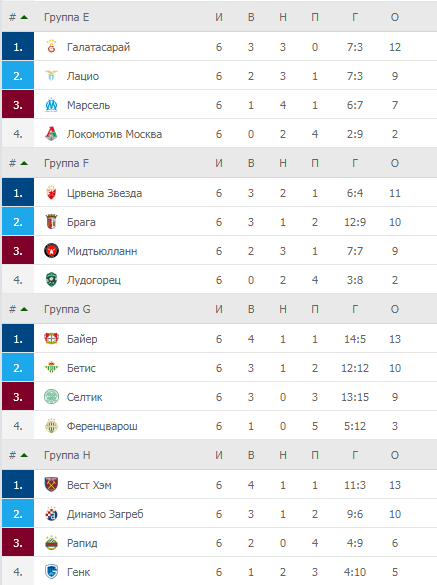Click the dark blue rank 1 badge for Вест Хэм
The height and width of the screenshot is (585, 437).
18,485
